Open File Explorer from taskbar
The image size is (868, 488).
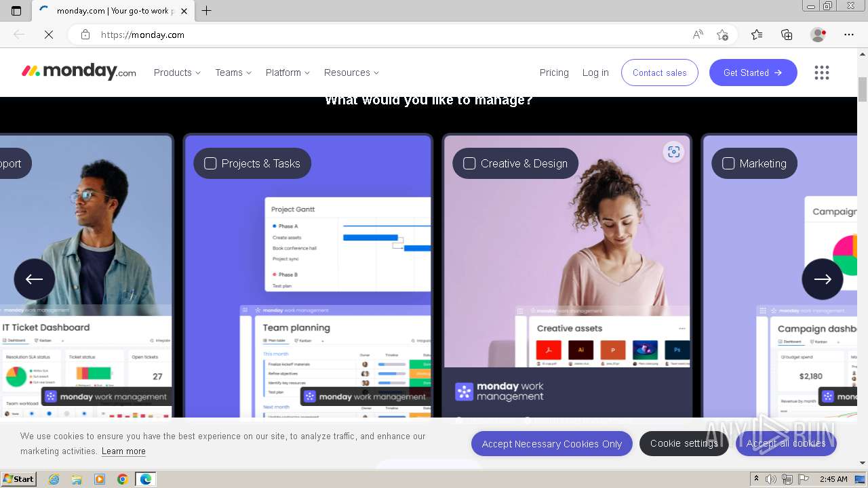coord(77,479)
